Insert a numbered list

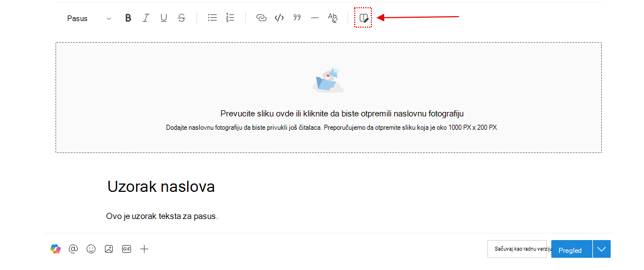[230, 18]
